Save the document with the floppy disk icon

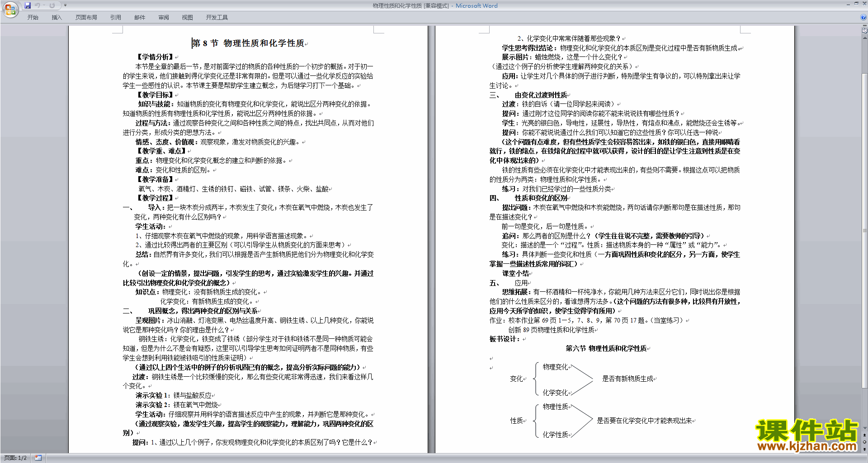point(28,5)
